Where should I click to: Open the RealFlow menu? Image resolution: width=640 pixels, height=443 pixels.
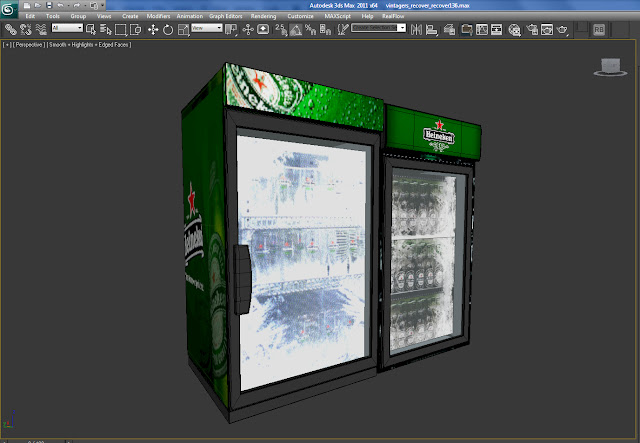click(393, 16)
